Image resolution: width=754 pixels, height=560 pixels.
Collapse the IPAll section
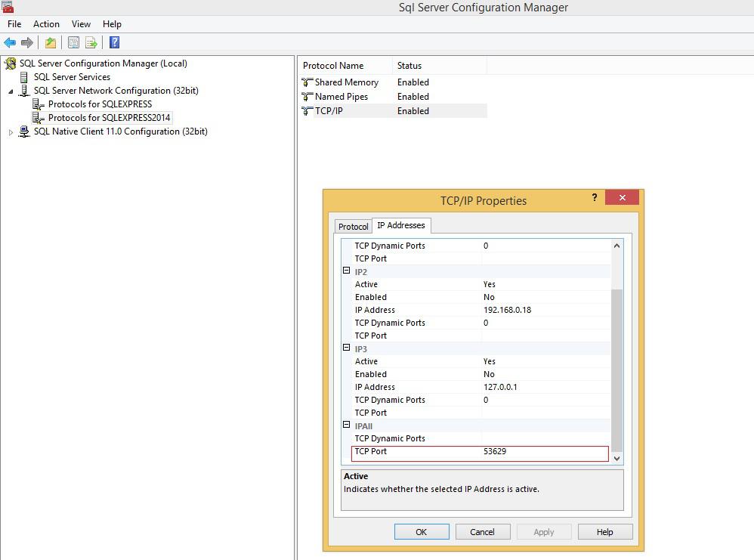click(346, 424)
